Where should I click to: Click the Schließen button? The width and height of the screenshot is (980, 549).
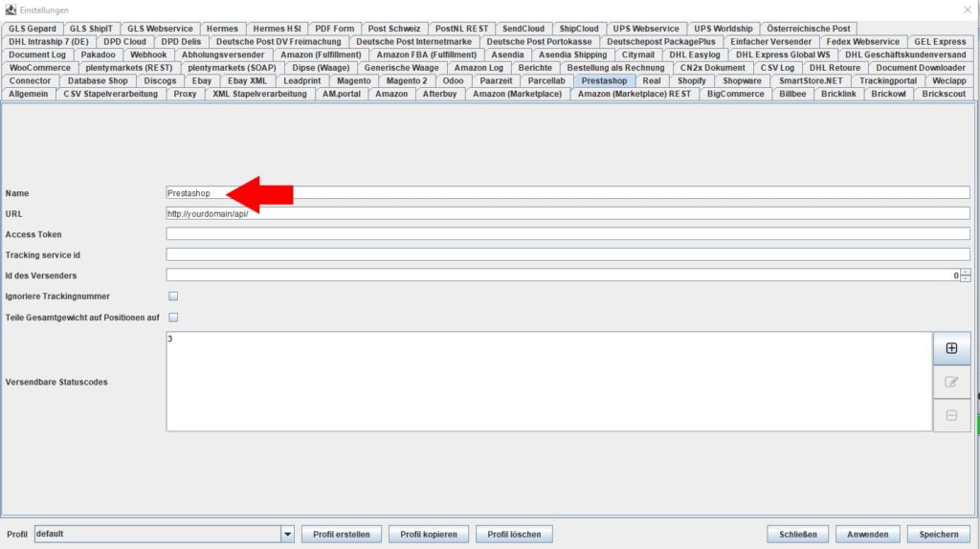click(x=797, y=534)
